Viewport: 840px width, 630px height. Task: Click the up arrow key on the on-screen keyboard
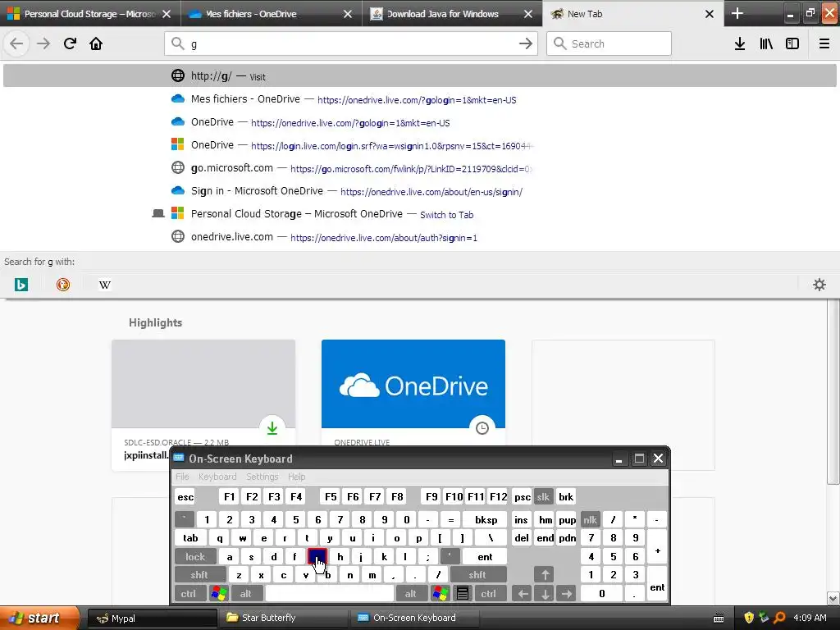pyautogui.click(x=545, y=575)
